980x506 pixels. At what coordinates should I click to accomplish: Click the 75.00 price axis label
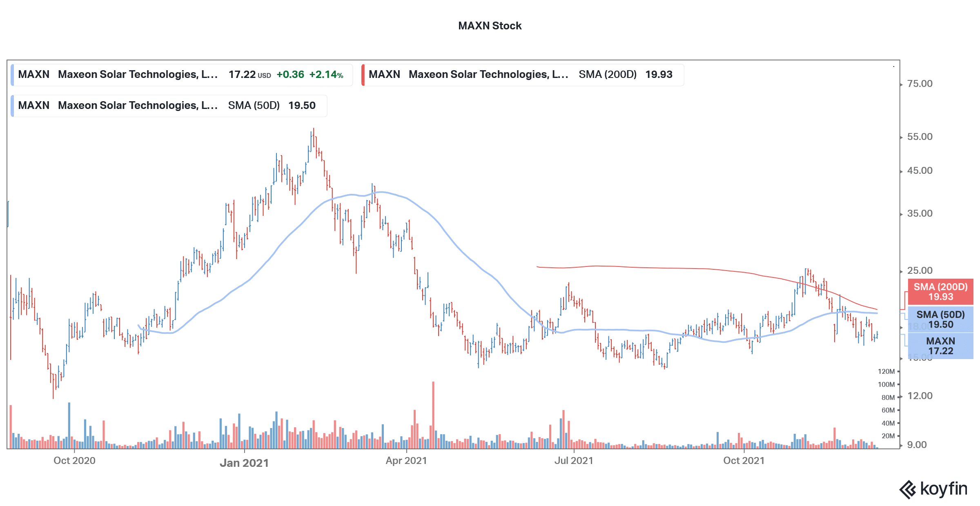click(x=920, y=84)
